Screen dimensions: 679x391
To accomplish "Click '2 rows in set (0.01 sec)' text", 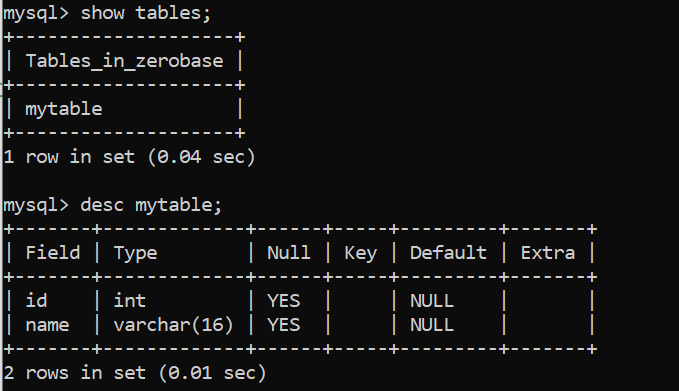I will (135, 373).
